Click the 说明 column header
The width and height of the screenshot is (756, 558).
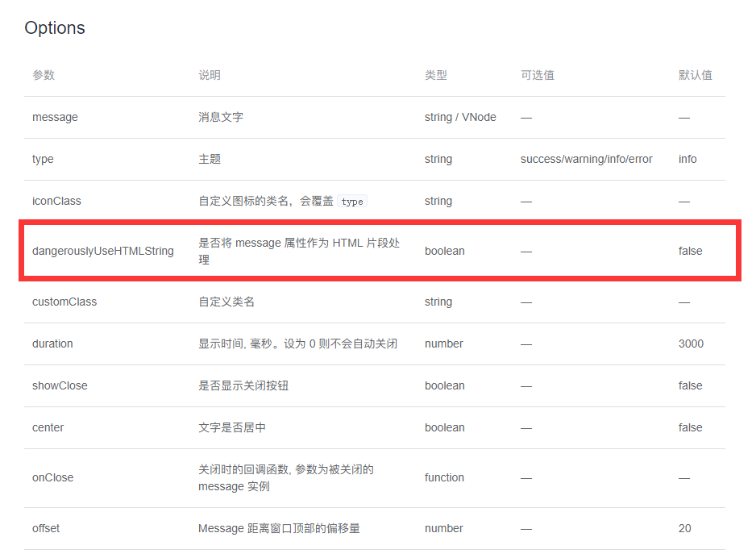pos(207,75)
